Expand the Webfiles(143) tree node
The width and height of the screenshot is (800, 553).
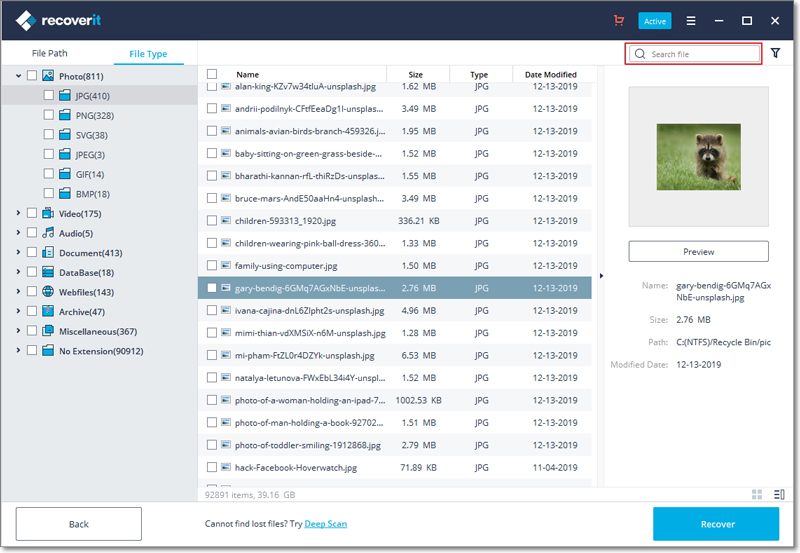click(18, 291)
